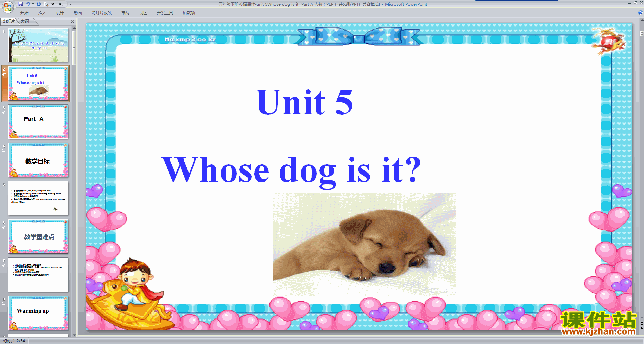The width and height of the screenshot is (644, 344).
Task: Open the 插入 ribbon tab
Action: click(42, 13)
